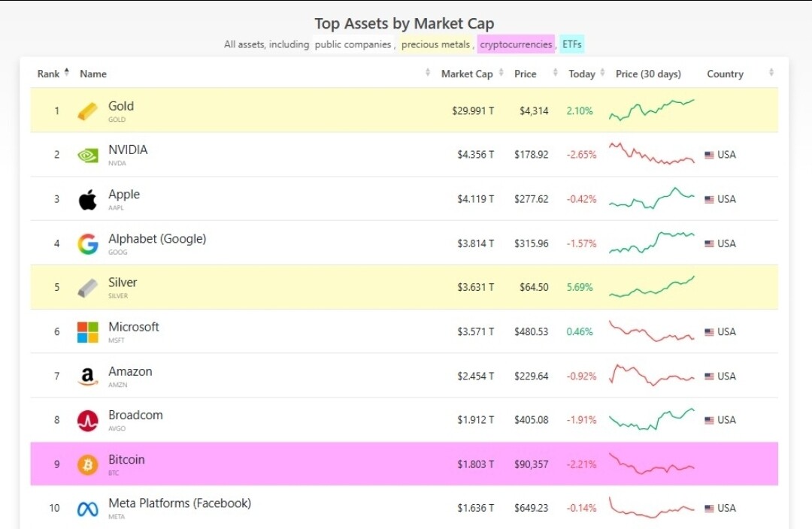
Task: Filter by public companies tag
Action: (353, 44)
